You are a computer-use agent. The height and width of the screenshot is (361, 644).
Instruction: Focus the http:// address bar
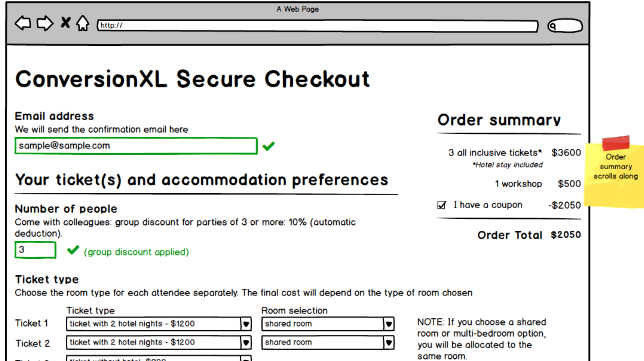[317, 26]
